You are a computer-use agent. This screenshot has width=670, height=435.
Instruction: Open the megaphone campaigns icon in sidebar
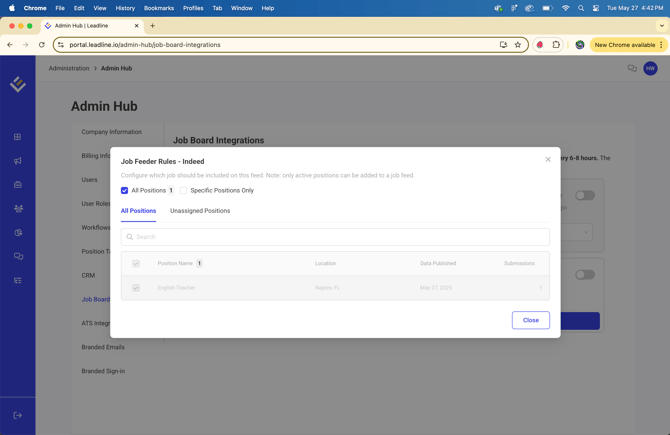click(x=18, y=161)
